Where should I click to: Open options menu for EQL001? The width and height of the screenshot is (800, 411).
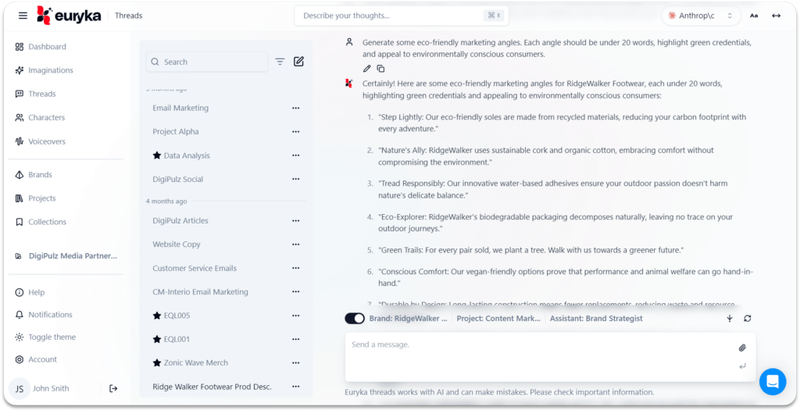(295, 339)
